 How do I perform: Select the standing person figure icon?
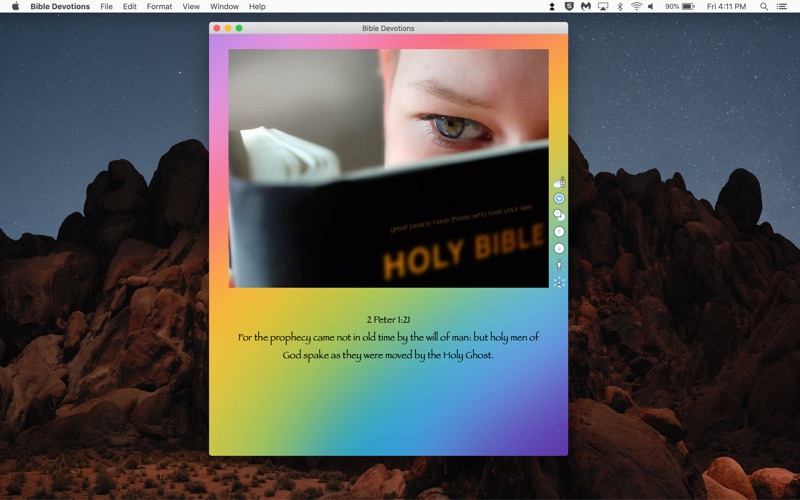click(559, 265)
